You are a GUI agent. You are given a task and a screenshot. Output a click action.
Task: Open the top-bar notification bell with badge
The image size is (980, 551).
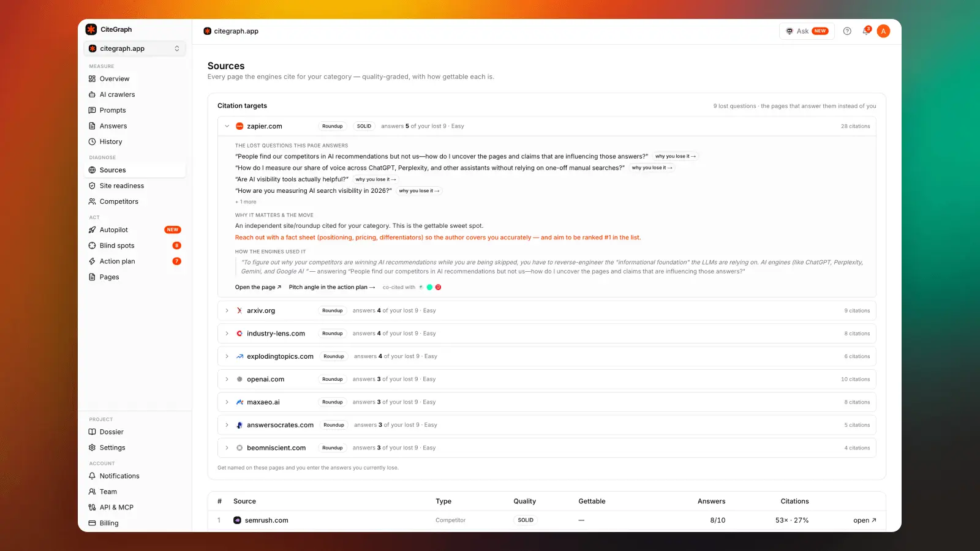866,31
